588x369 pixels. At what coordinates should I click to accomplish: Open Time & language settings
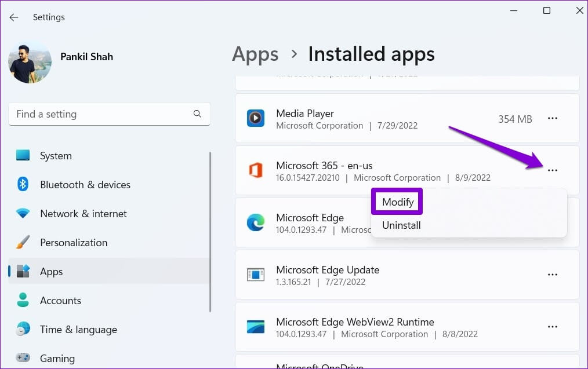pos(78,330)
